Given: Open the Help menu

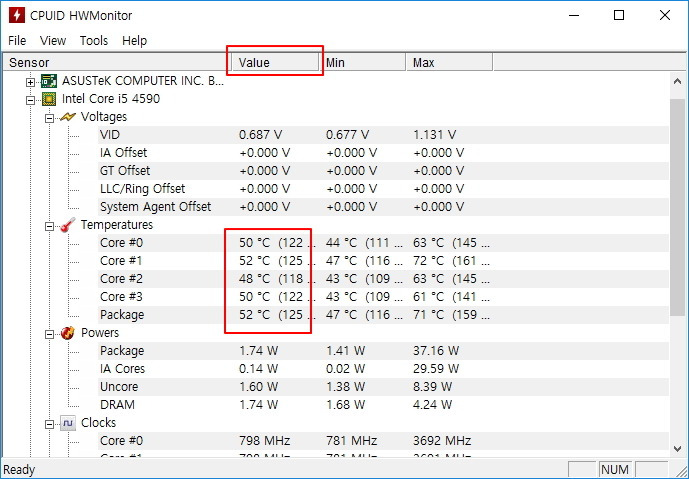Looking at the screenshot, I should pos(134,40).
